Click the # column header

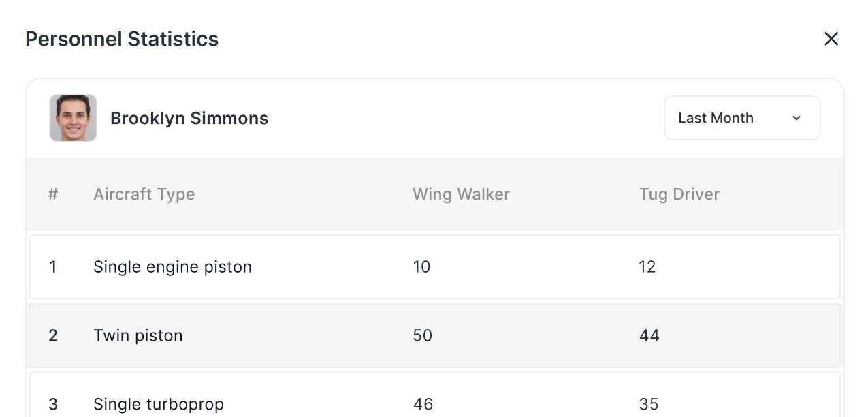[x=53, y=194]
